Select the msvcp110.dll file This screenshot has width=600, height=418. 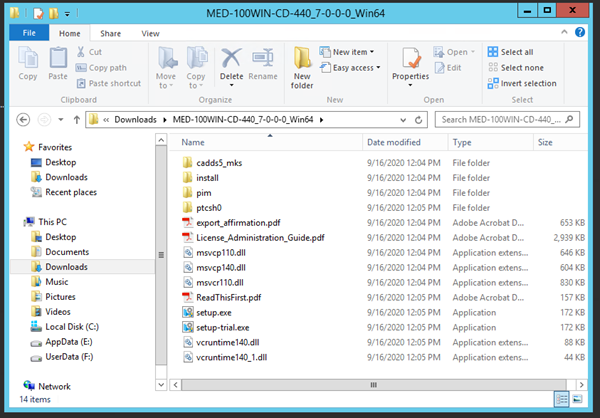point(221,252)
